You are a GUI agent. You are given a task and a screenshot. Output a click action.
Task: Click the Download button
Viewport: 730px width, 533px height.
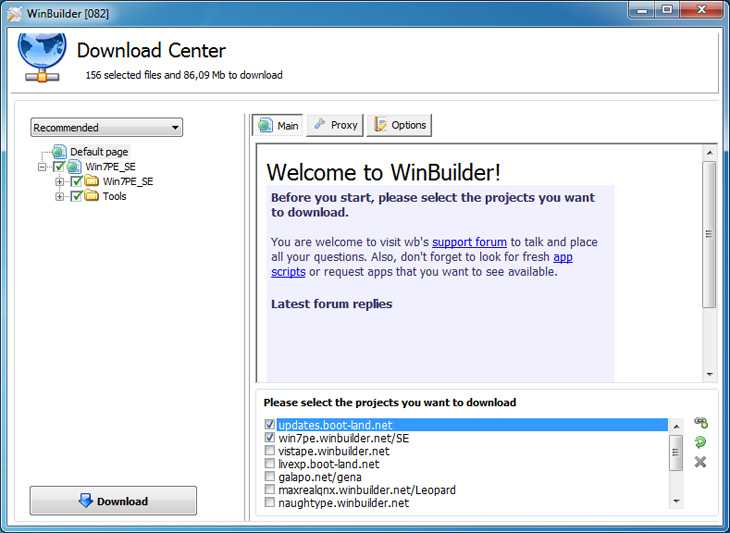coord(113,501)
